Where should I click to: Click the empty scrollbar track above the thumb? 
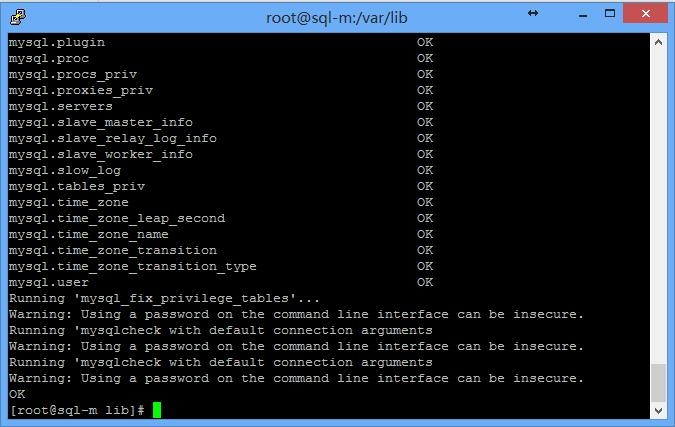[658, 207]
